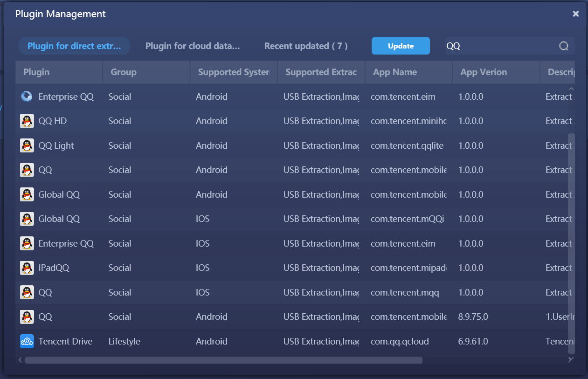588x379 pixels.
Task: Click the QQ Light penguin icon
Action: [x=27, y=145]
